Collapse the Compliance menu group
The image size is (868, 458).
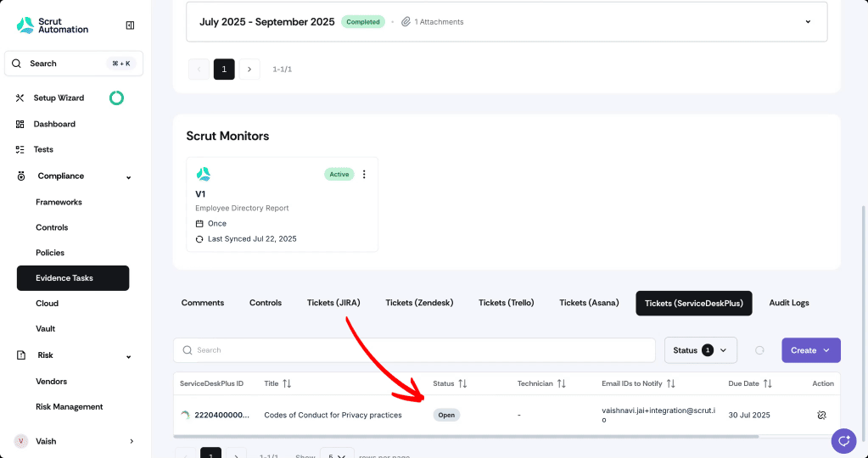pyautogui.click(x=128, y=177)
